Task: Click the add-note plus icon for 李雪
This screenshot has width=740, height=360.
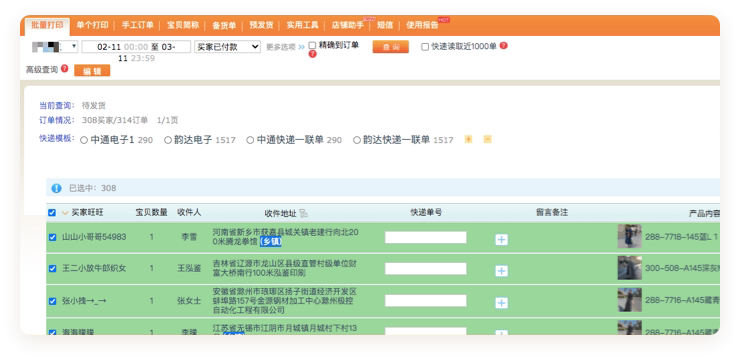Action: [501, 240]
